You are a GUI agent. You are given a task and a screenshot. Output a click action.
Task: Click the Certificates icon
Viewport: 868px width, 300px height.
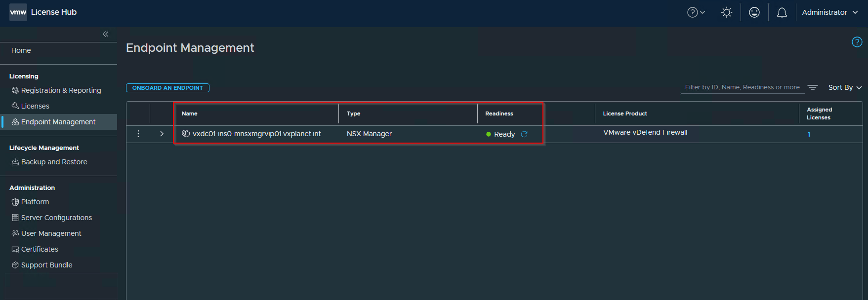pos(15,249)
